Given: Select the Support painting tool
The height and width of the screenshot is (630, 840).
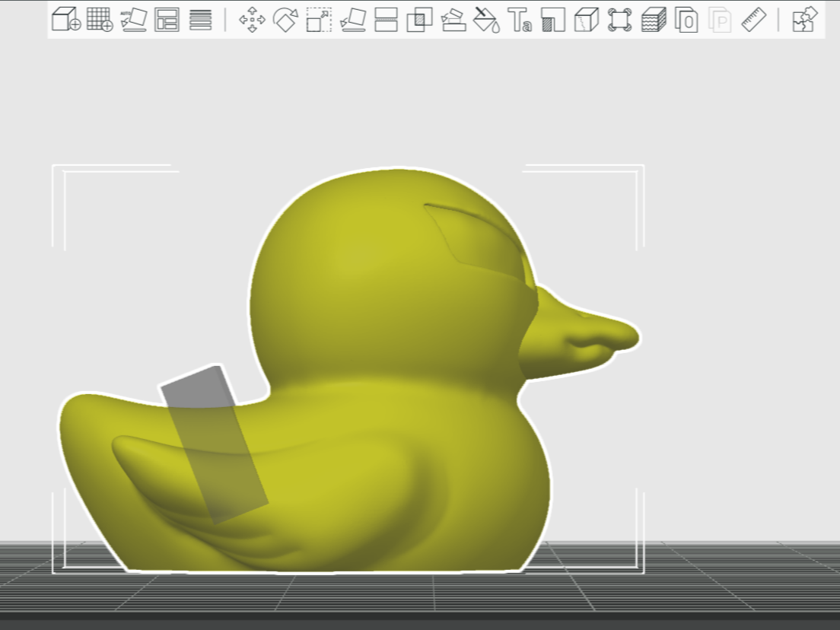Looking at the screenshot, I should point(453,20).
